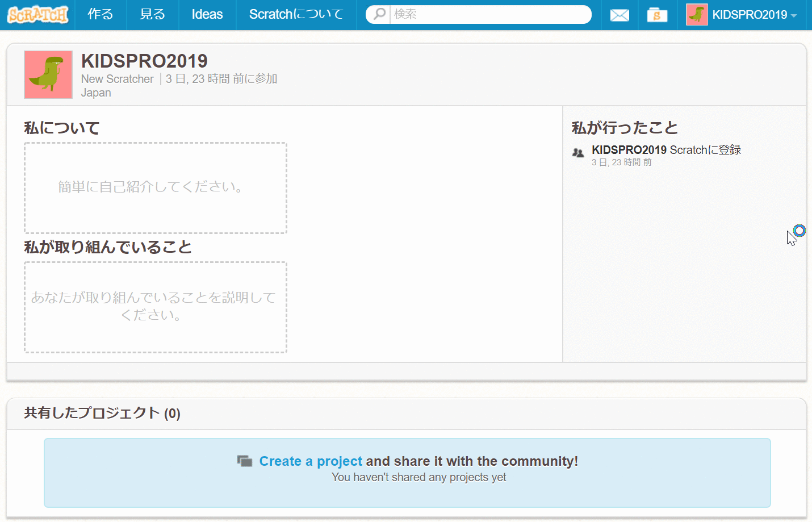Open the 作る (Create) menu item

[101, 15]
